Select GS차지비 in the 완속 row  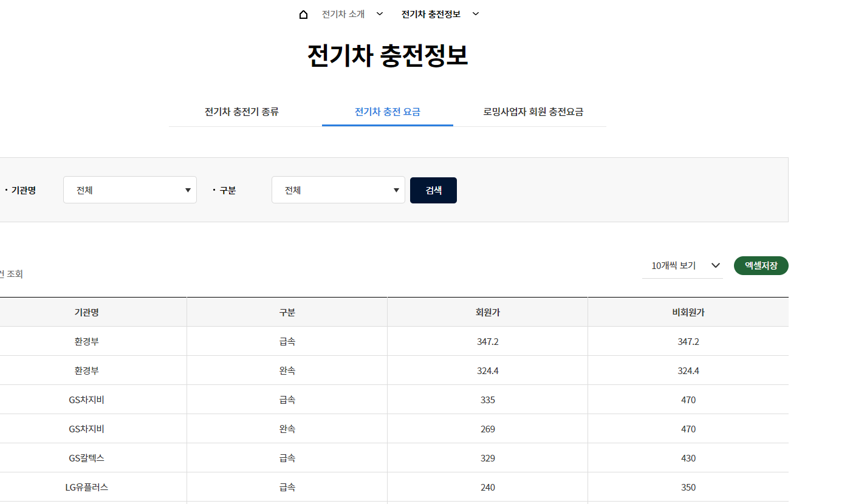[x=86, y=429]
